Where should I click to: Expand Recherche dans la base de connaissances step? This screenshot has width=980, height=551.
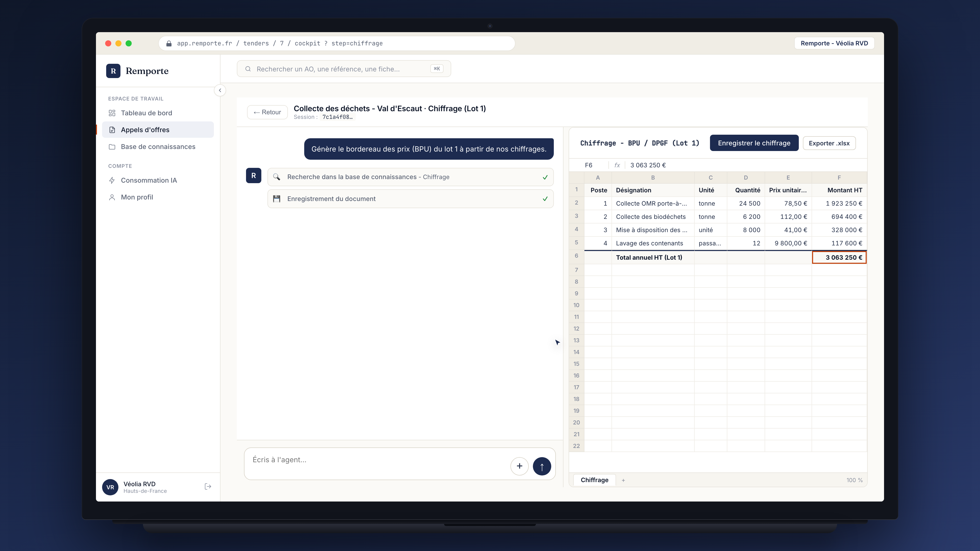coord(410,177)
